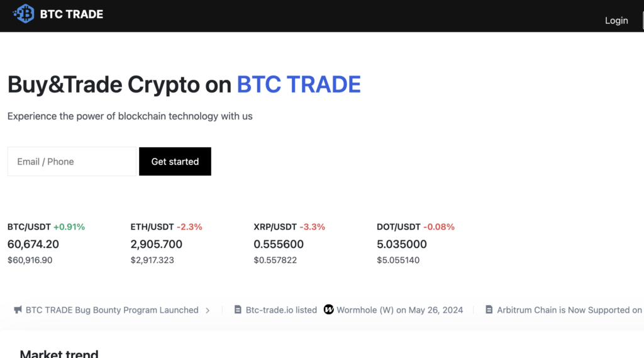
Task: Click the blue BTC TRADE headline text
Action: coord(299,84)
